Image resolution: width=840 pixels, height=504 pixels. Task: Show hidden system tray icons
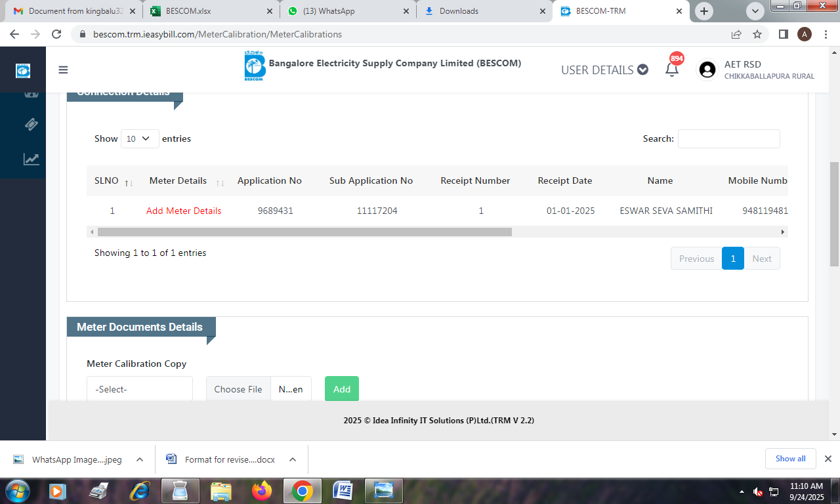coord(742,492)
